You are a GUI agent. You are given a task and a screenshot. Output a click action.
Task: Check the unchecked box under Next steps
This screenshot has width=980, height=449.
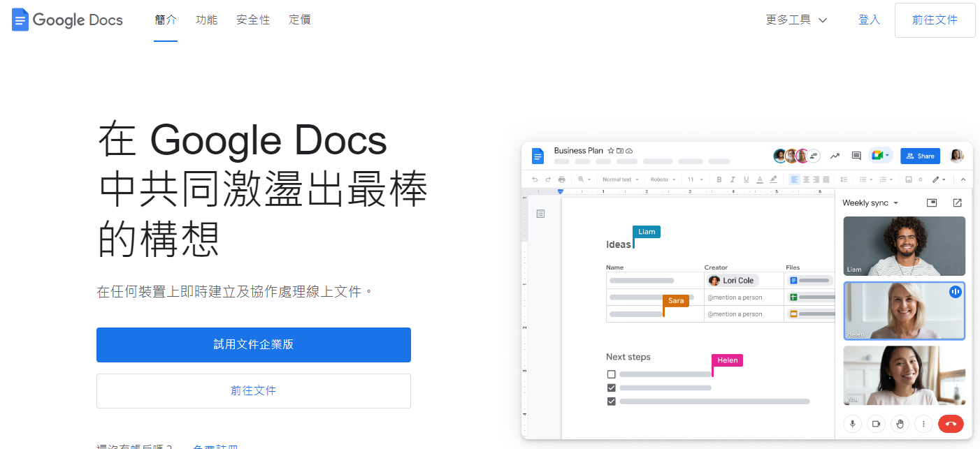click(611, 374)
